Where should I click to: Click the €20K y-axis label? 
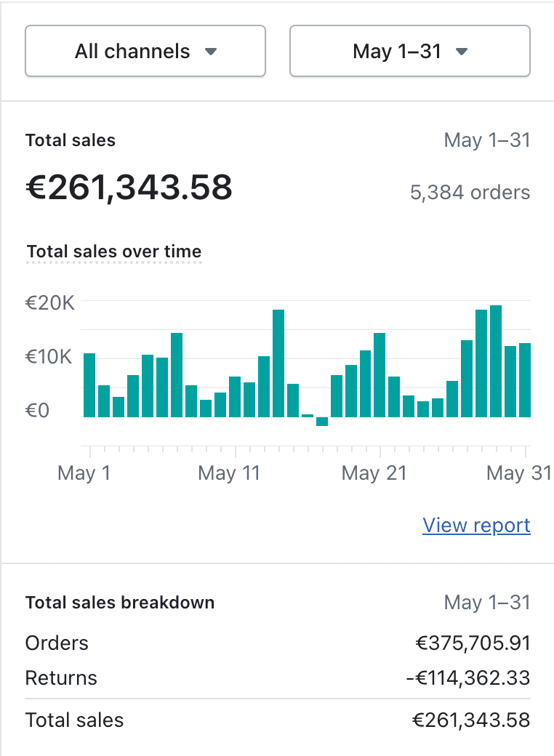point(50,303)
